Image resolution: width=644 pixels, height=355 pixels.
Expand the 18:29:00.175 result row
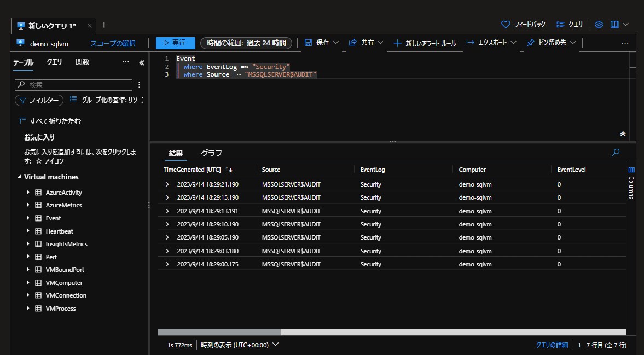tap(167, 264)
